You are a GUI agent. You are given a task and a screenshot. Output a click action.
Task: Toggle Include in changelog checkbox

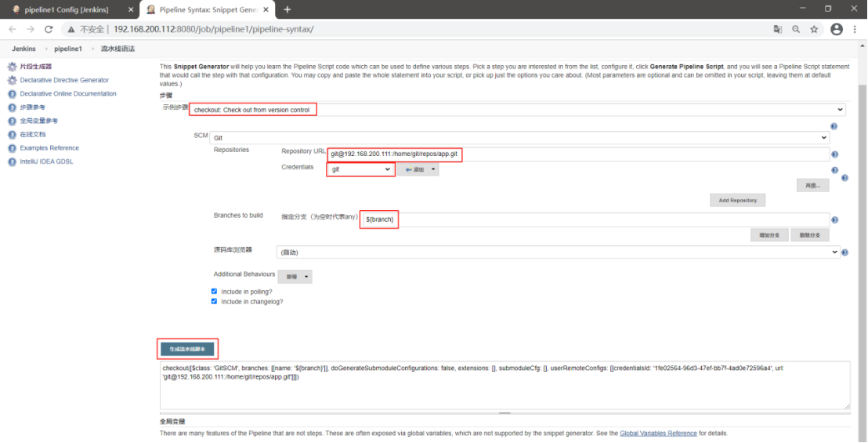coord(214,302)
